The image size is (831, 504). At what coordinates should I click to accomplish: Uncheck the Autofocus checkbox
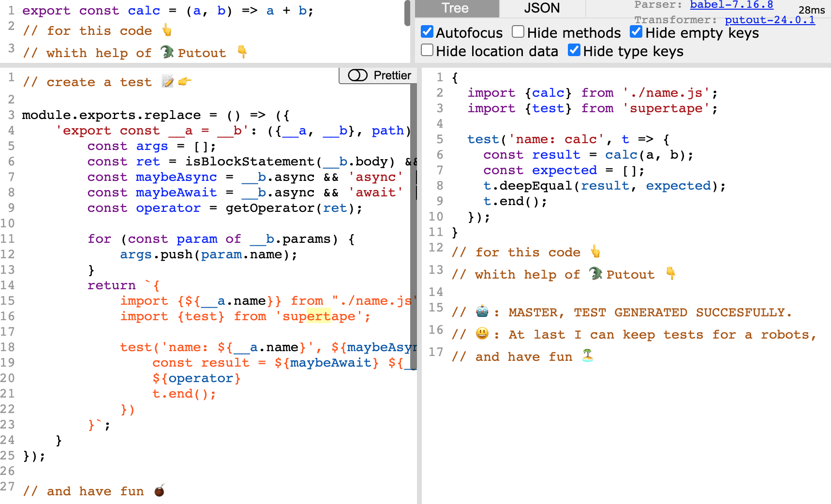pos(427,32)
